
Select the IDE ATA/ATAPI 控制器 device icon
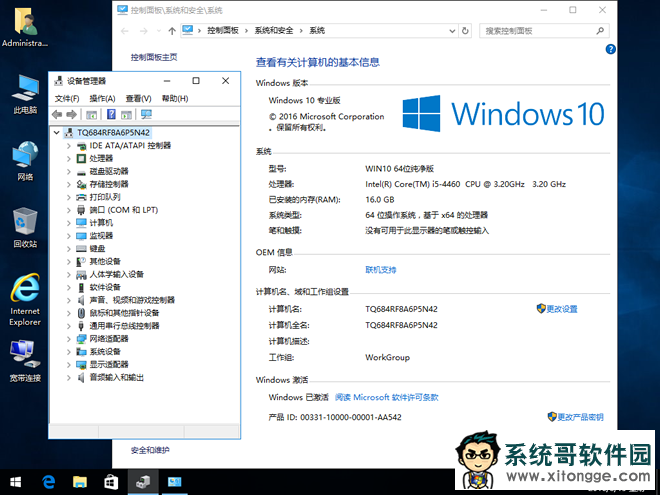[81, 146]
